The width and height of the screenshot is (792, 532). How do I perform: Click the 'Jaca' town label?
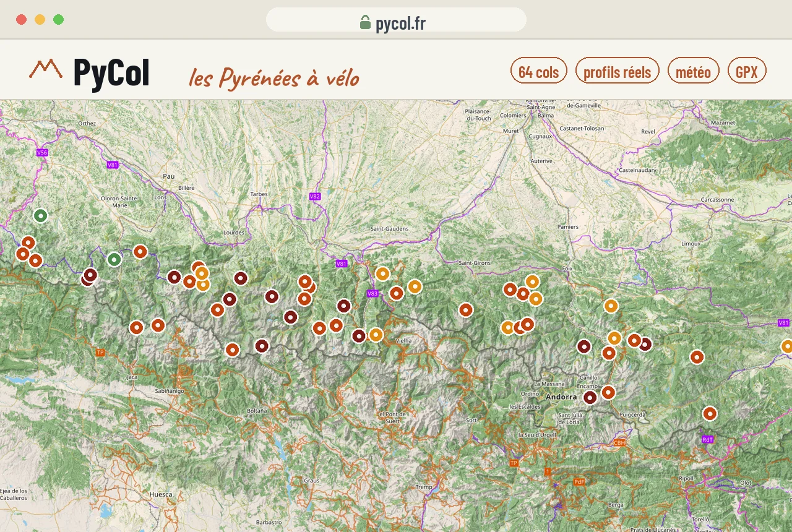(132, 377)
